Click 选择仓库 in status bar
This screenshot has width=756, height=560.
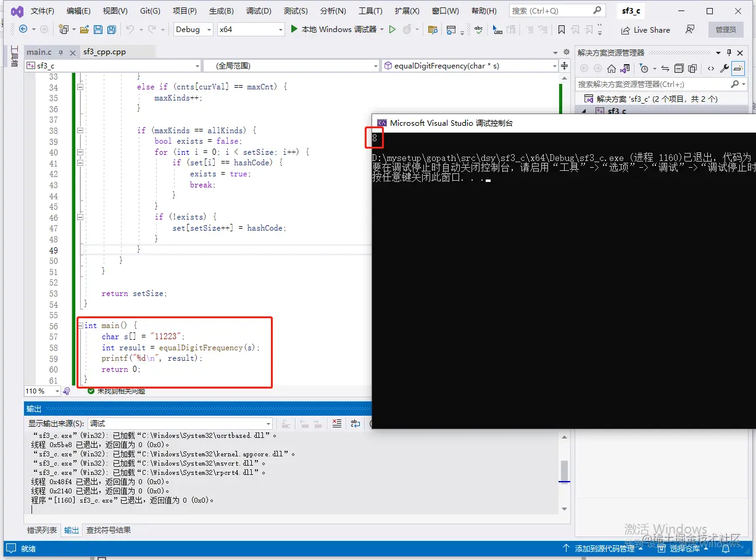click(x=684, y=548)
